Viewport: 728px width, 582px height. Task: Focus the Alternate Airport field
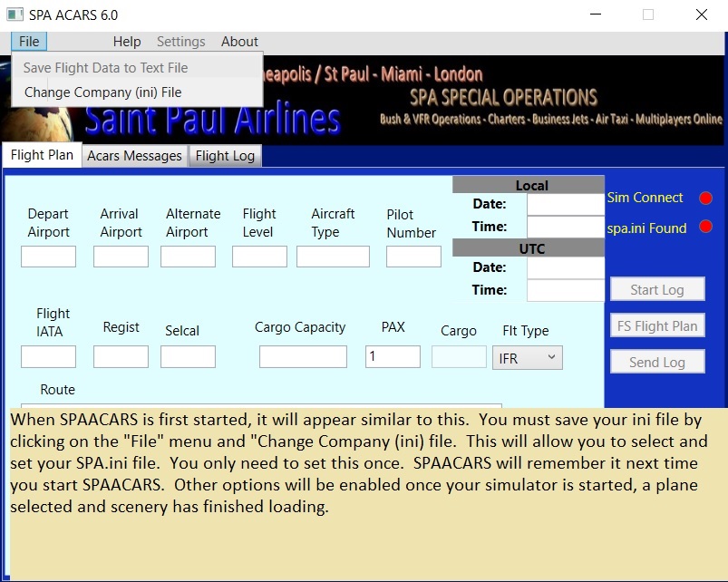[x=188, y=257]
